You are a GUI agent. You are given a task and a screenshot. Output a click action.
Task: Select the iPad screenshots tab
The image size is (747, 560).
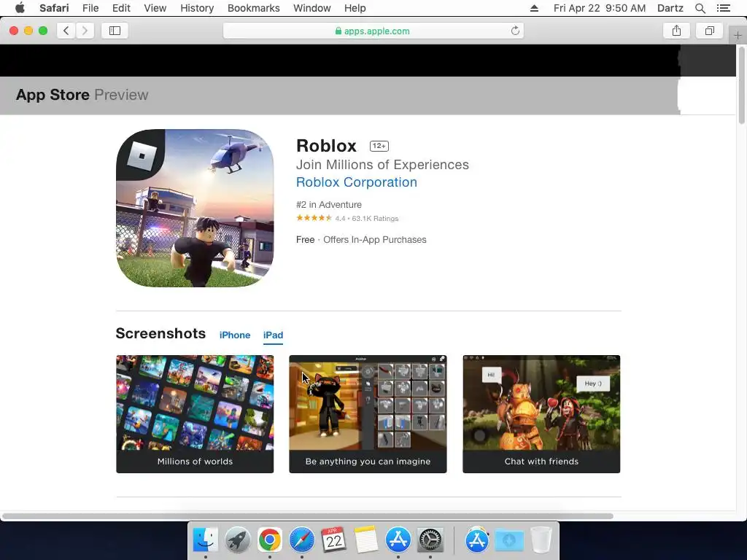273,335
